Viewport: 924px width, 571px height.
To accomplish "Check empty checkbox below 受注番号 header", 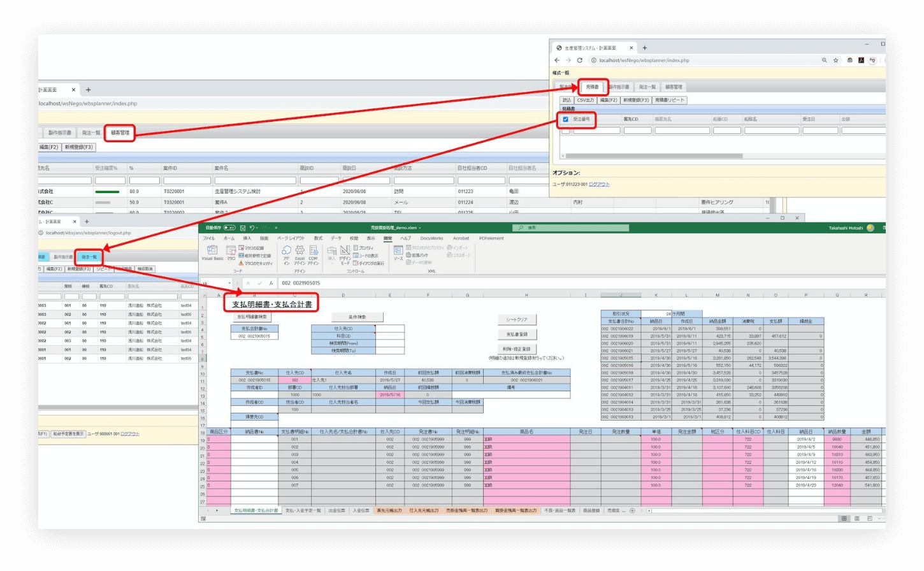I will coord(566,131).
